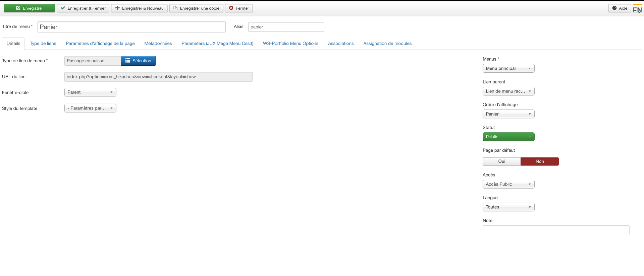
Task: Open Paramètres d'affichage de la page tab
Action: 100,44
